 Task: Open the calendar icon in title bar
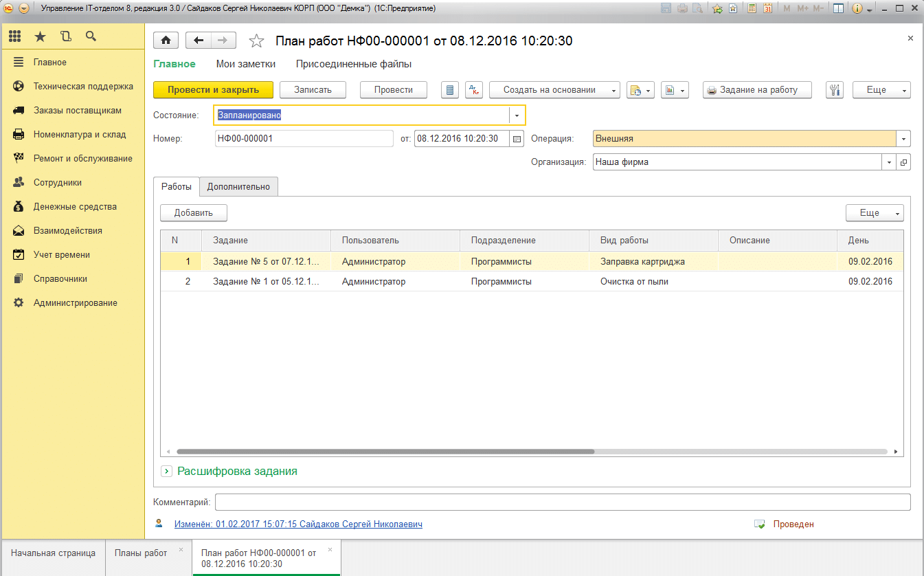point(767,9)
